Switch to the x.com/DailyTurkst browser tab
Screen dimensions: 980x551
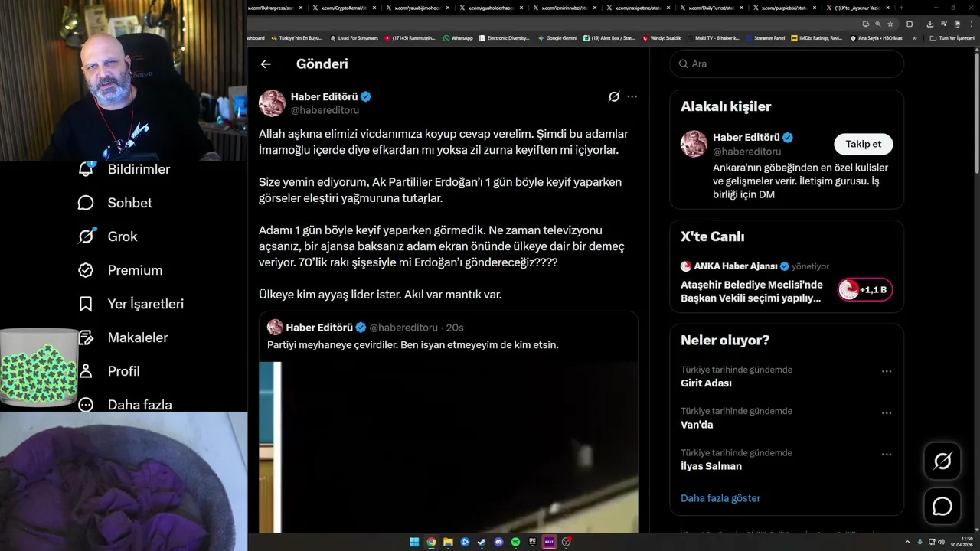tap(712, 8)
